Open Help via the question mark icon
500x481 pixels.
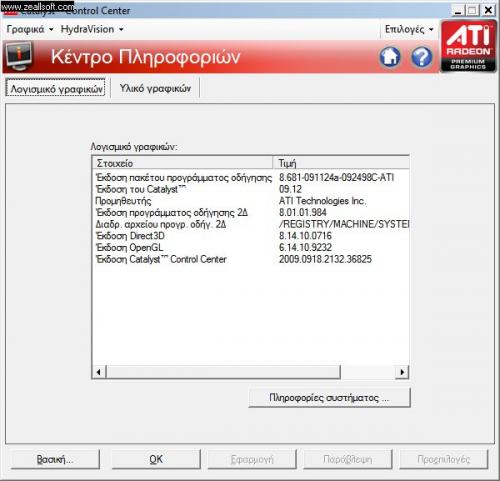click(422, 57)
